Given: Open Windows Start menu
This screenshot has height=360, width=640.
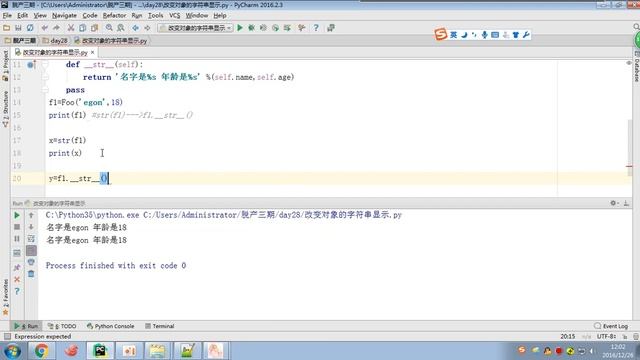Looking at the screenshot, I should point(12,351).
